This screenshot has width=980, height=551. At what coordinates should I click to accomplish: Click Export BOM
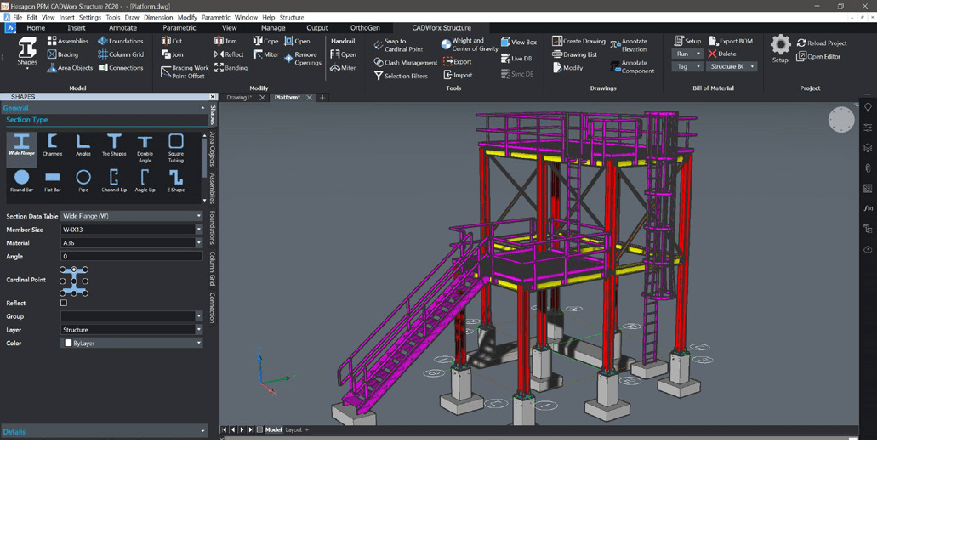click(x=731, y=41)
